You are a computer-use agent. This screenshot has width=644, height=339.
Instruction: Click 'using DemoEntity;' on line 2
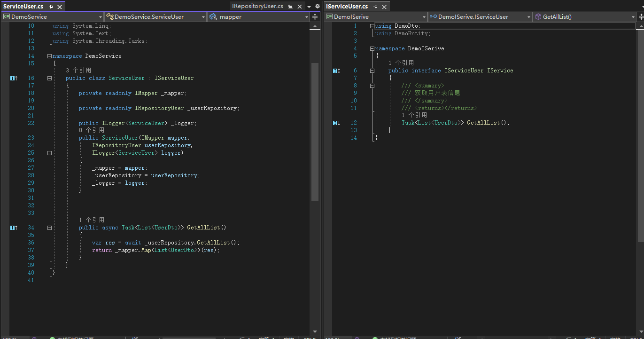403,33
